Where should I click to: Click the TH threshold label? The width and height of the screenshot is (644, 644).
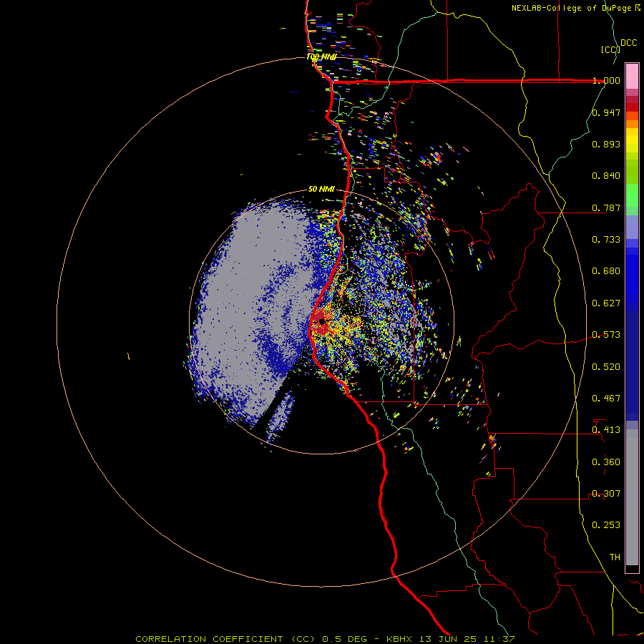[x=615, y=557]
